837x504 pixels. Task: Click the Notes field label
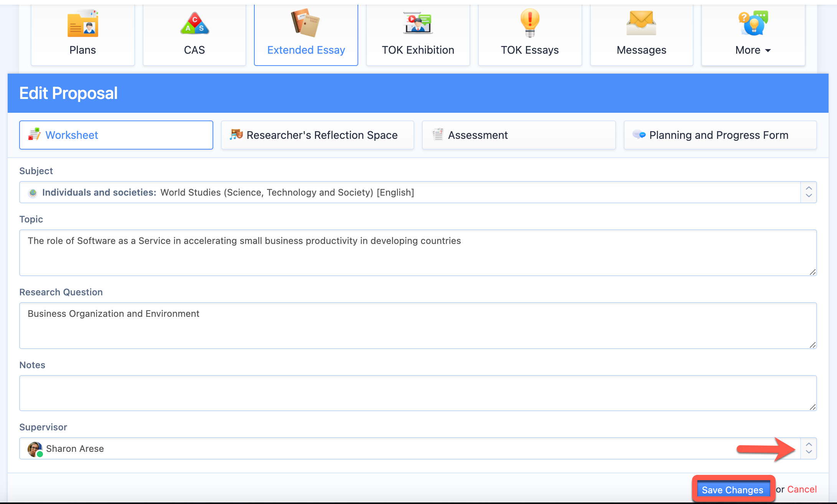click(32, 365)
